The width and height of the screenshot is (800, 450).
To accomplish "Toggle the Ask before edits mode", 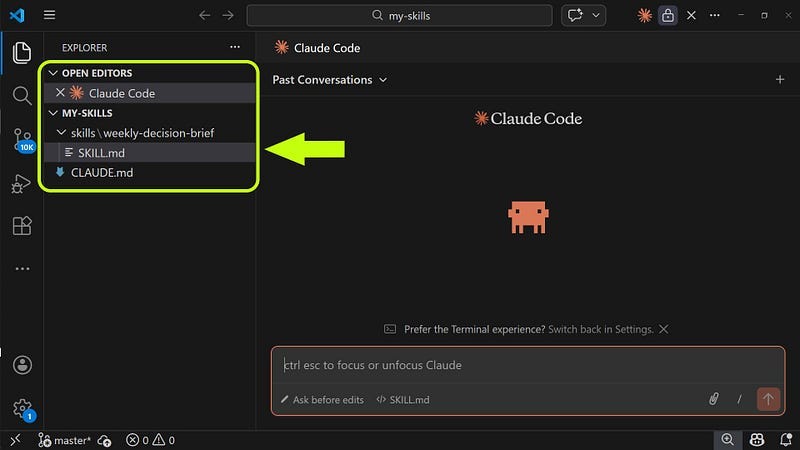I will [x=322, y=399].
